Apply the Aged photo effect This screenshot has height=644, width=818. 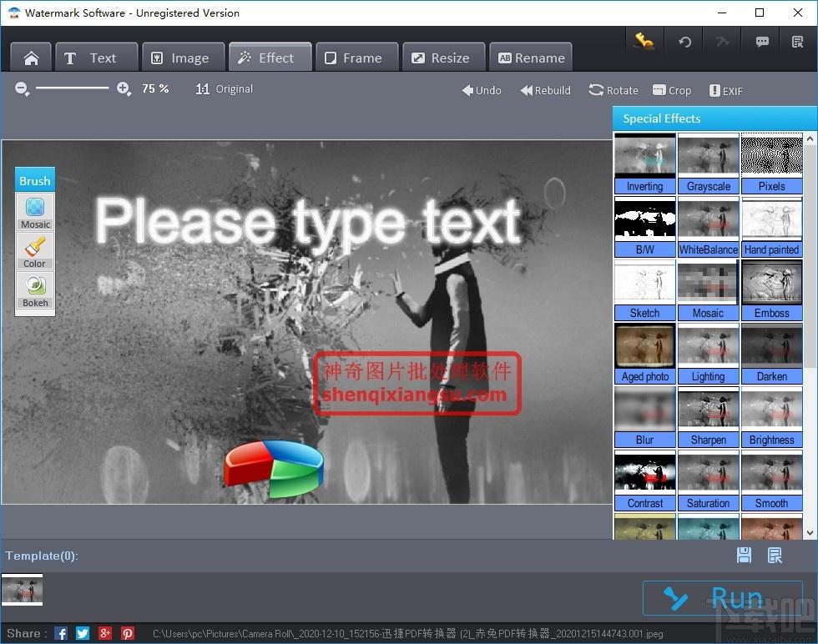coord(644,354)
